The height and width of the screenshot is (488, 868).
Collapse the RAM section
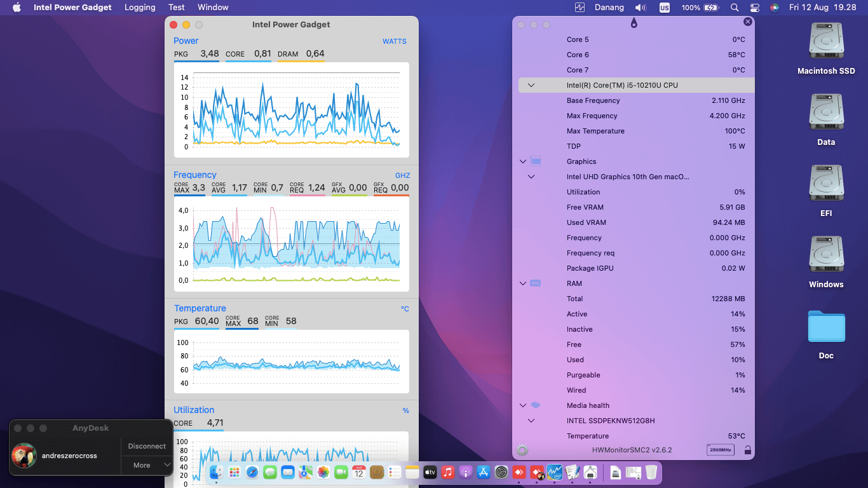(523, 283)
